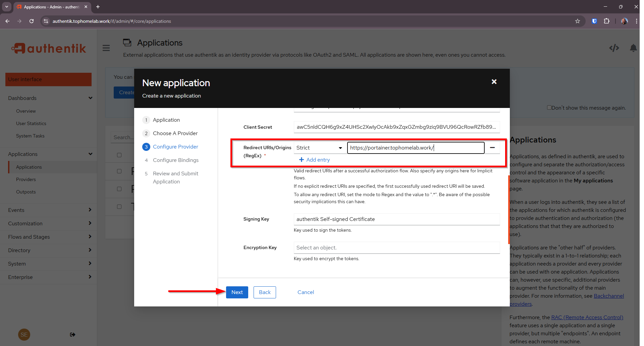The height and width of the screenshot is (346, 644).
Task: Select the first application row checkbox
Action: [119, 171]
